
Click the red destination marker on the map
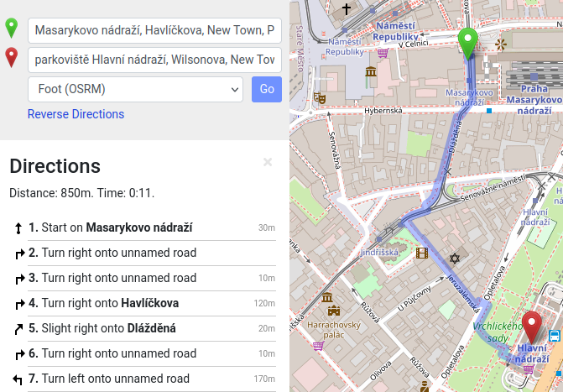531,327
